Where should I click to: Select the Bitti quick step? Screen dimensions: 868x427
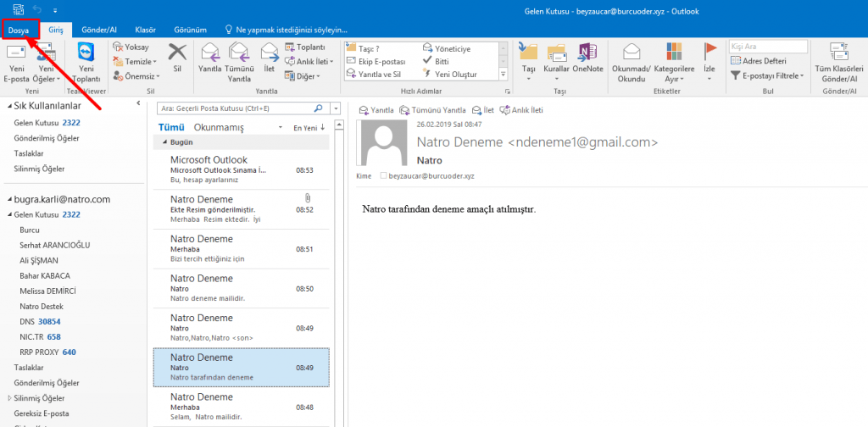coord(436,61)
